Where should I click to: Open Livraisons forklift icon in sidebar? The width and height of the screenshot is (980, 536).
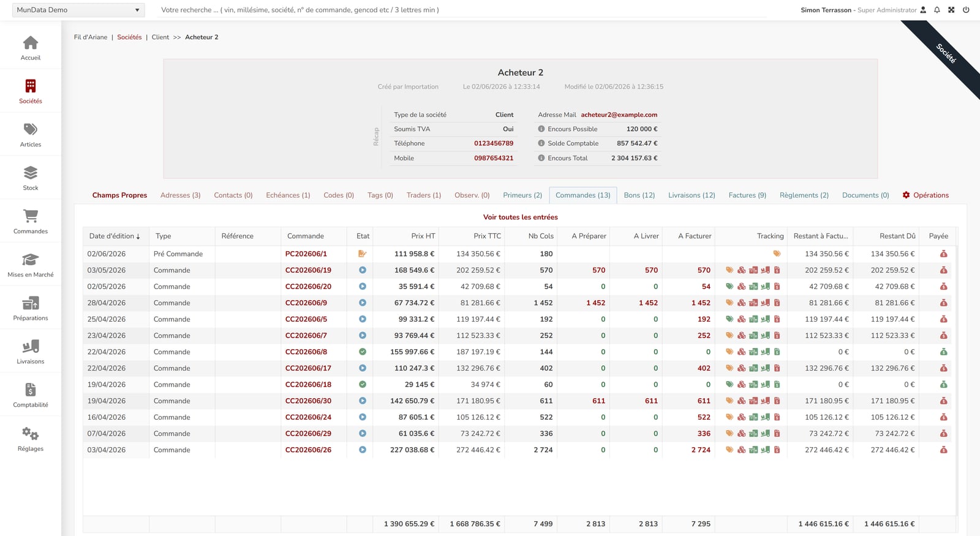click(31, 346)
